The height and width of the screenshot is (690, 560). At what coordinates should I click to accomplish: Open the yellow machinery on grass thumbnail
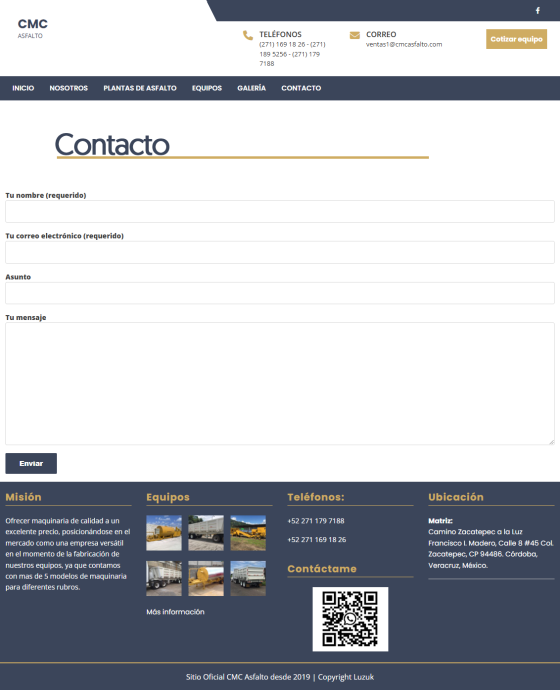(x=248, y=533)
